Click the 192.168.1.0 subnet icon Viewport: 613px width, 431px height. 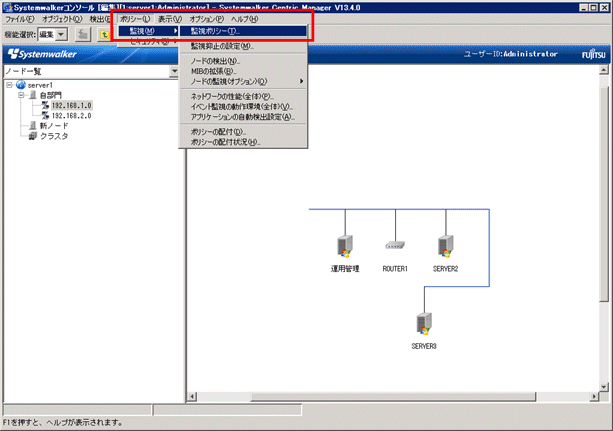point(45,105)
